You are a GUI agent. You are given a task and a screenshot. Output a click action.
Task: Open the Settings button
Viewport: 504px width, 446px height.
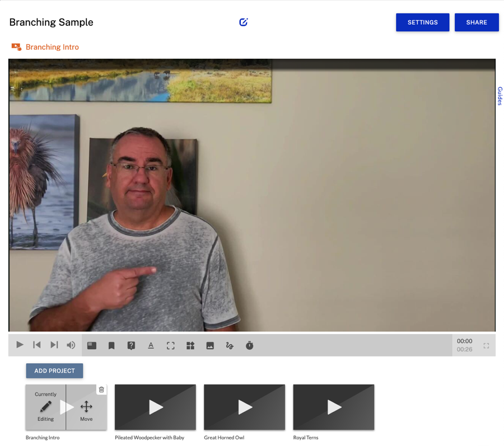point(422,22)
